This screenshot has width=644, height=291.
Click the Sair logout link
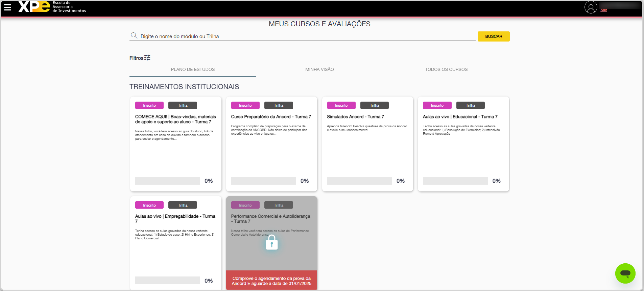point(603,10)
